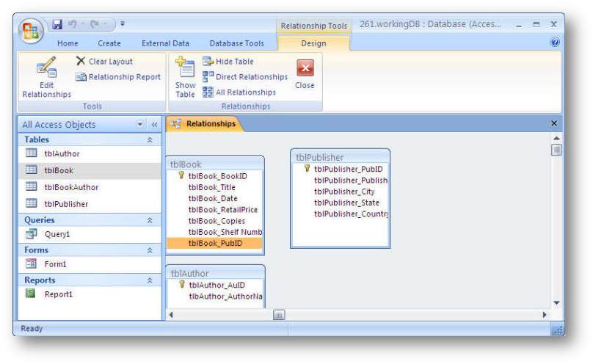Collapse the Tables group
593x364 pixels.
click(x=150, y=140)
